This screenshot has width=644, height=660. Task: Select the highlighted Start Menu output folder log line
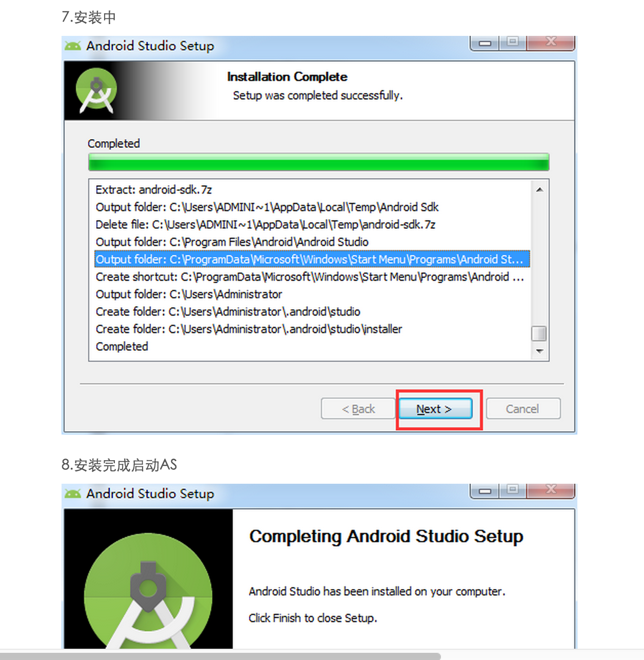[312, 259]
